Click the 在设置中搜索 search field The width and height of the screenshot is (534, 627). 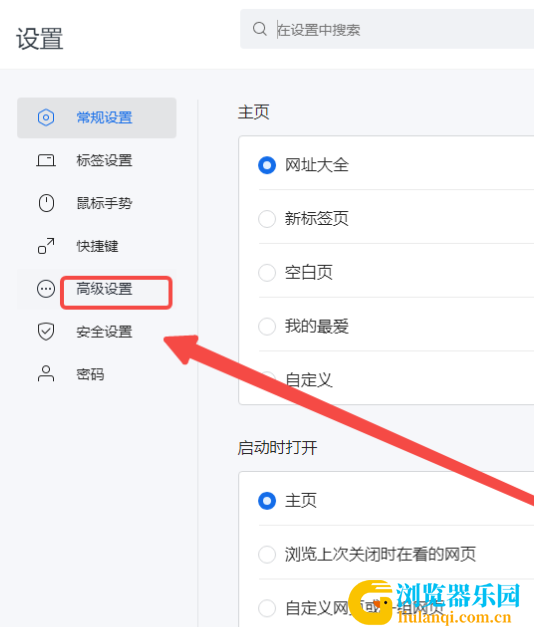point(387,29)
